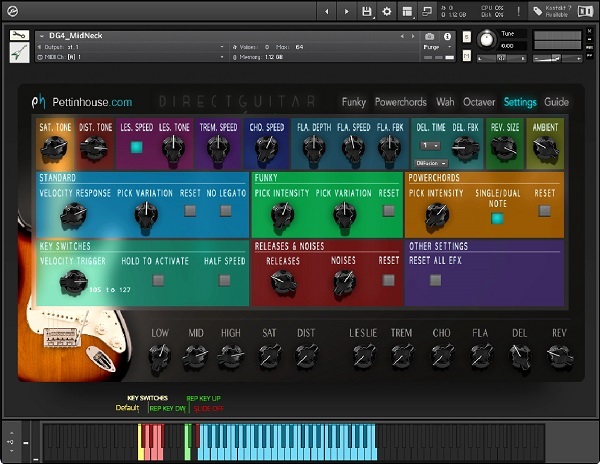
Task: Switch to the Guide tab
Action: (556, 102)
